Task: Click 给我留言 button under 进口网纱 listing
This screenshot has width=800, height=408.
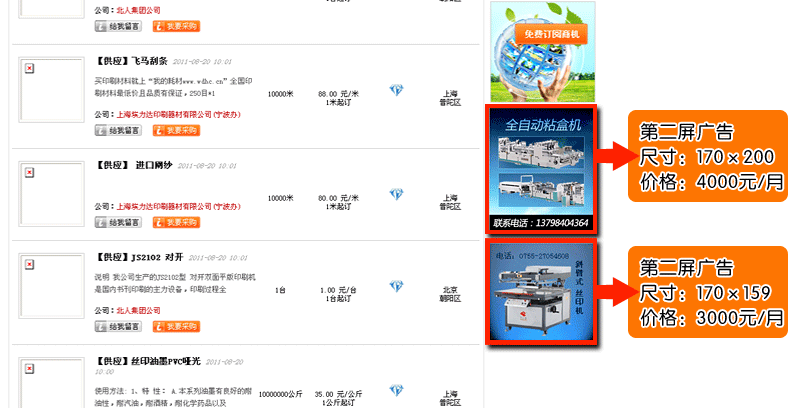Action: click(118, 222)
